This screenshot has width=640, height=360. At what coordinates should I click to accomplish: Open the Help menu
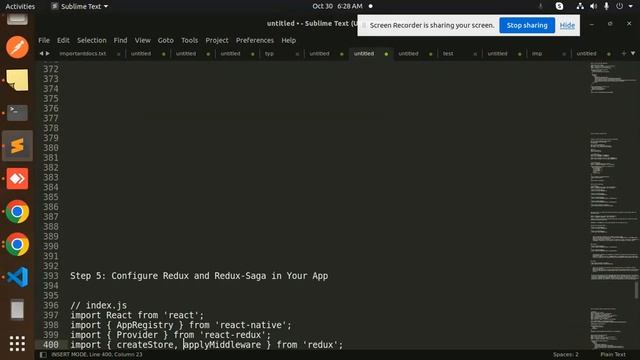289,40
